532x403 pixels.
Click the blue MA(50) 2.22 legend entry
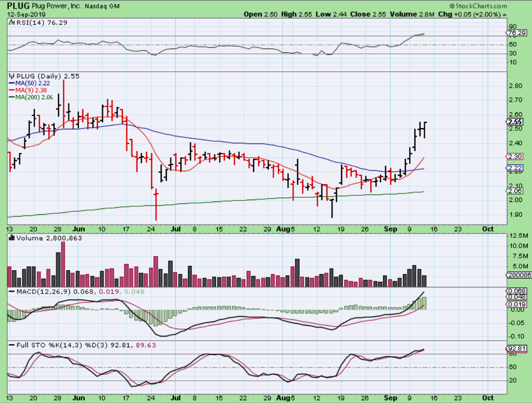pos(29,84)
